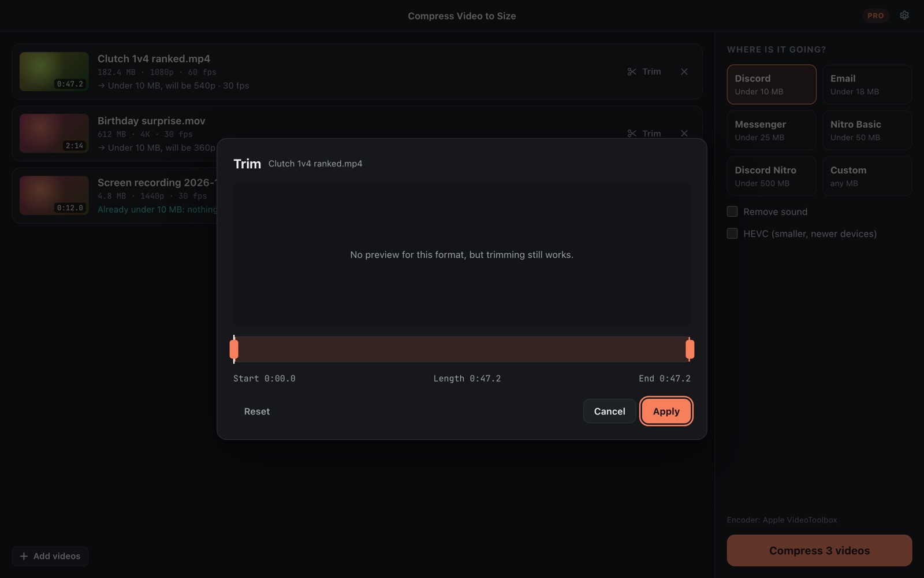Click the Compress 3 videos button
924x578 pixels.
(819, 550)
